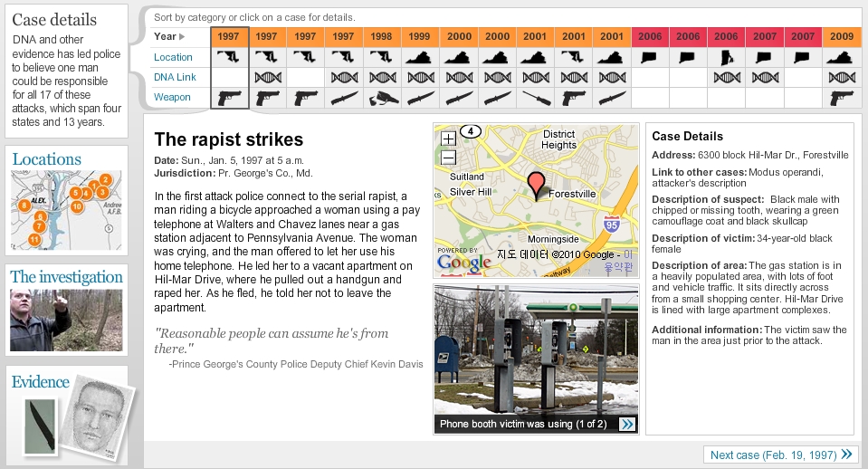Image resolution: width=868 pixels, height=469 pixels.
Task: Click orange marker 2 on Locations map
Action: click(106, 179)
